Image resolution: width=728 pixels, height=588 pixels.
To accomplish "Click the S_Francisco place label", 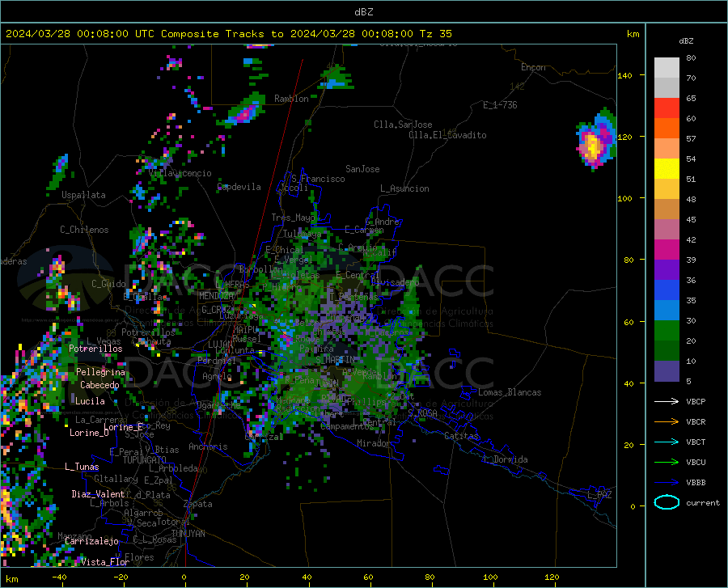I will pos(318,179).
